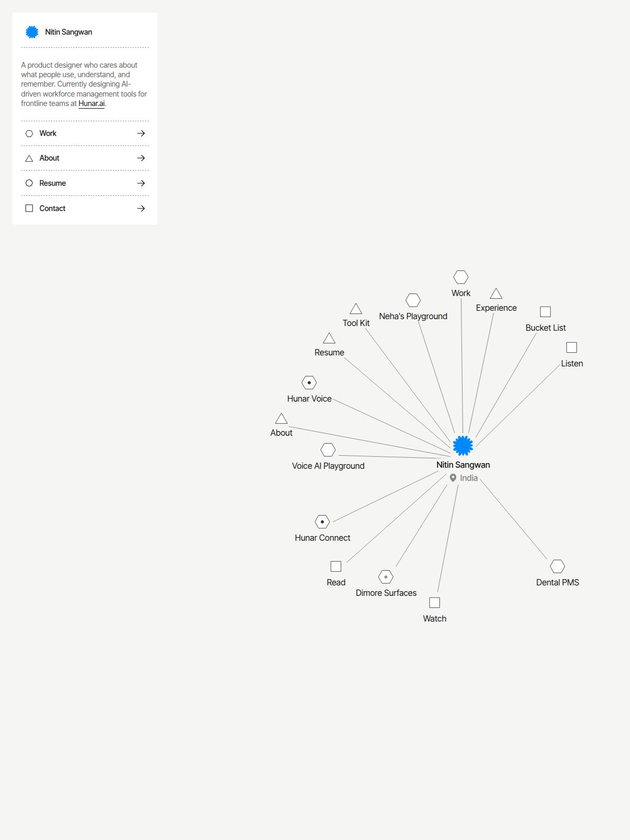Click the Nitin Sangwan label under center node
This screenshot has height=840, width=630.
(463, 465)
